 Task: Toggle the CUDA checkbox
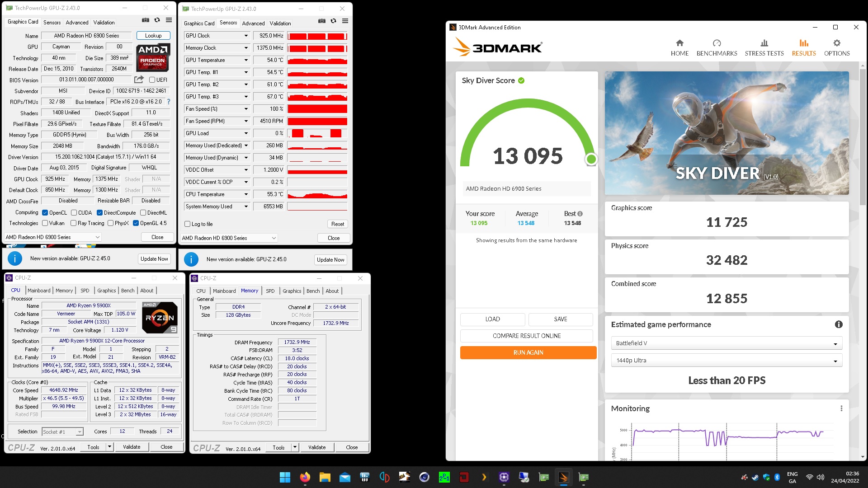(74, 213)
